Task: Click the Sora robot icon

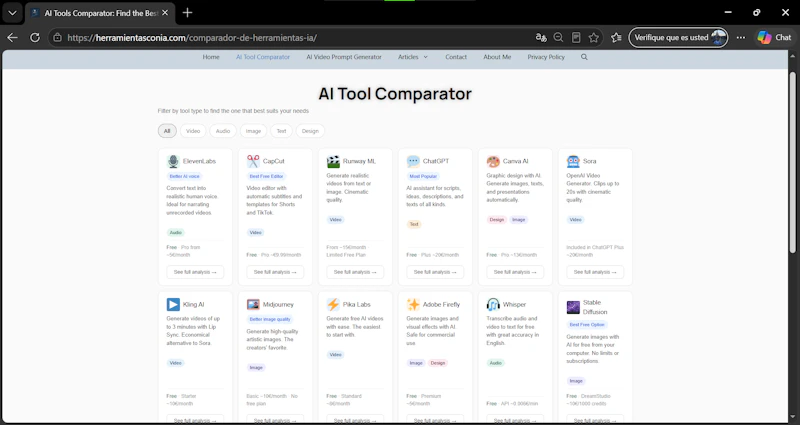Action: (x=573, y=161)
